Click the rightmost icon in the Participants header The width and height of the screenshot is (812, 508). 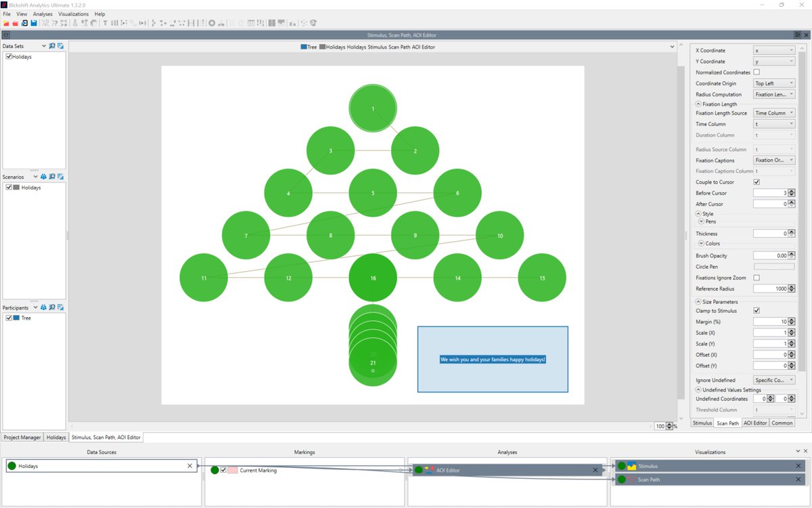click(x=61, y=307)
